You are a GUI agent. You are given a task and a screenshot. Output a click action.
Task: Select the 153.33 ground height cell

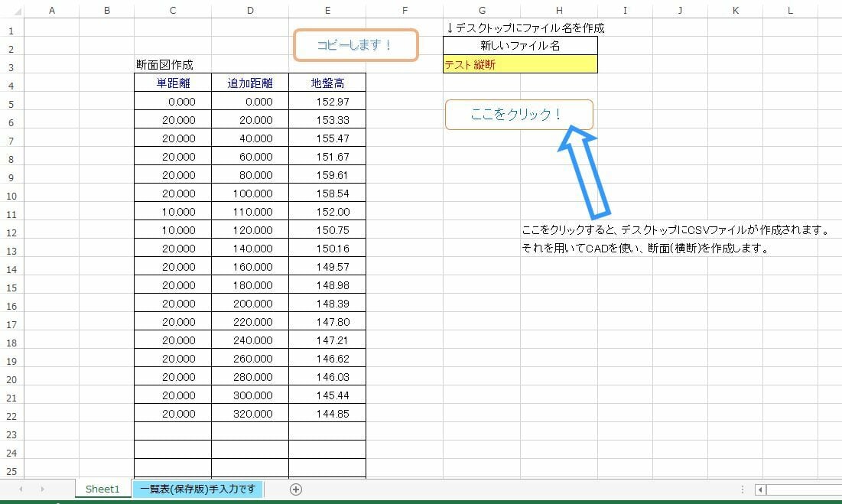click(327, 120)
